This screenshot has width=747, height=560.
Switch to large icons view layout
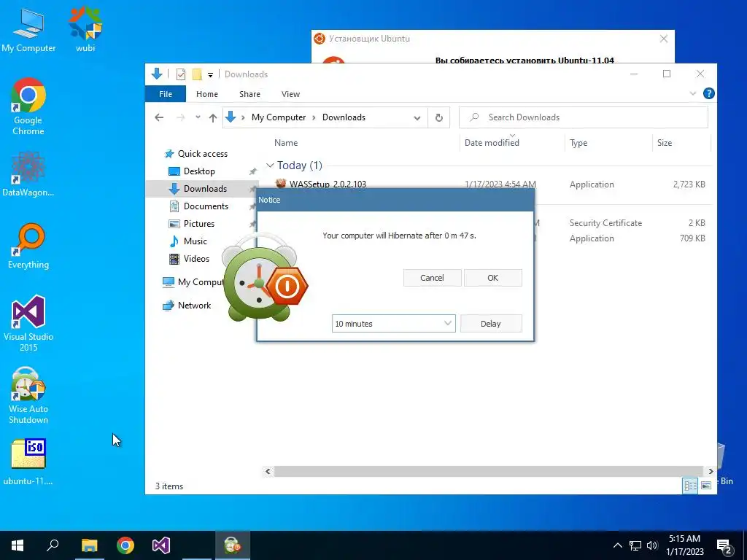[706, 485]
